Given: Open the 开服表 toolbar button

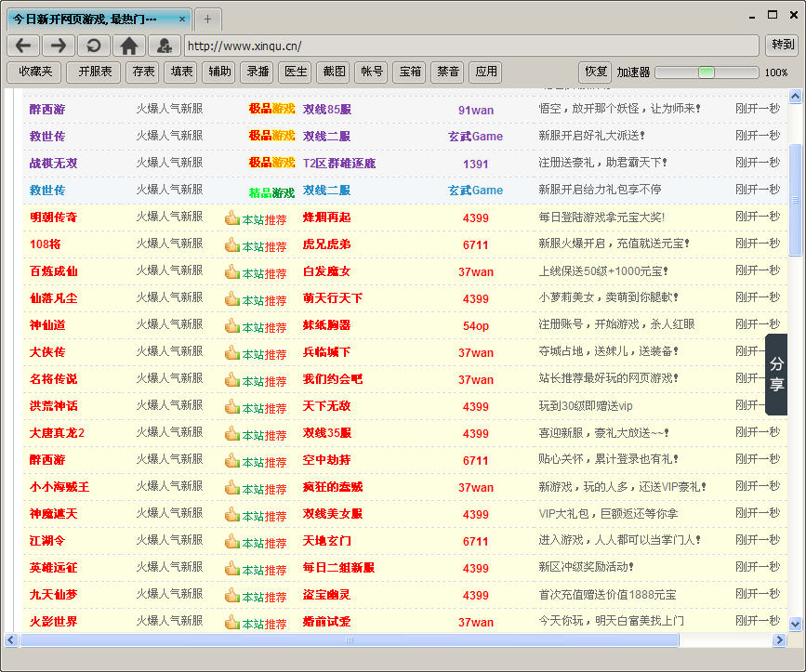Looking at the screenshot, I should coord(94,72).
